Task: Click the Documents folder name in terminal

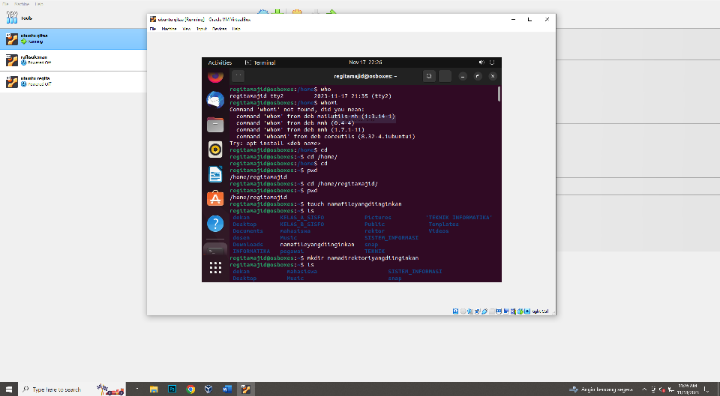Action: 248,231
